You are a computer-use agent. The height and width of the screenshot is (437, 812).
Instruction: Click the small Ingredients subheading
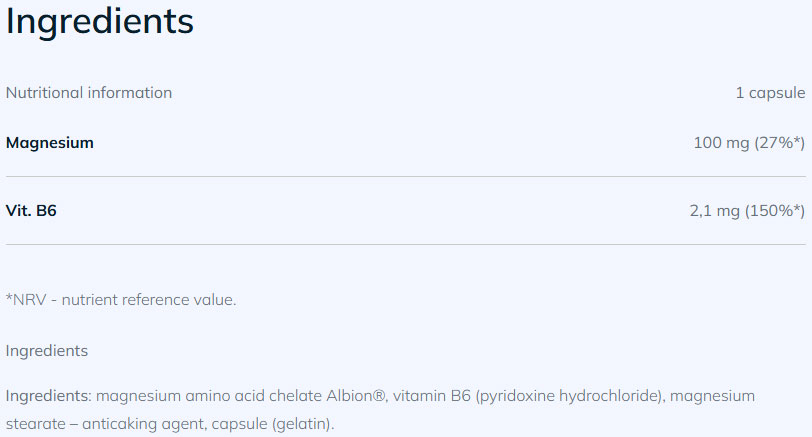click(47, 351)
